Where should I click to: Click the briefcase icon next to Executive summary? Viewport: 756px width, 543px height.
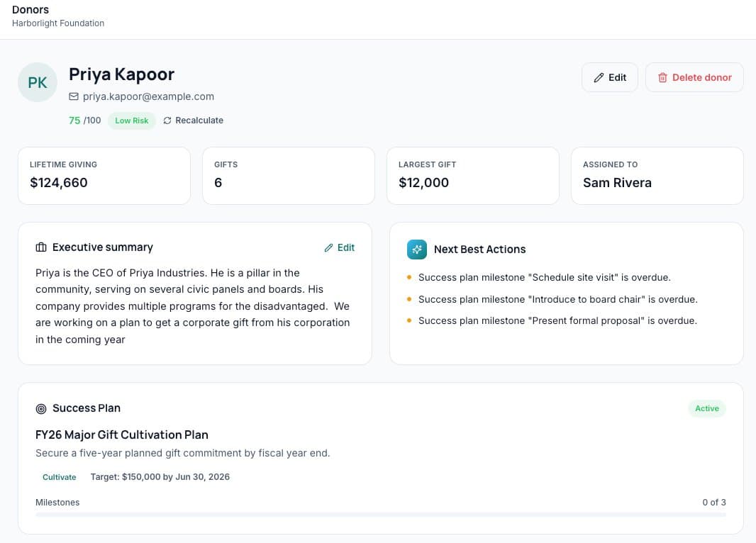41,247
